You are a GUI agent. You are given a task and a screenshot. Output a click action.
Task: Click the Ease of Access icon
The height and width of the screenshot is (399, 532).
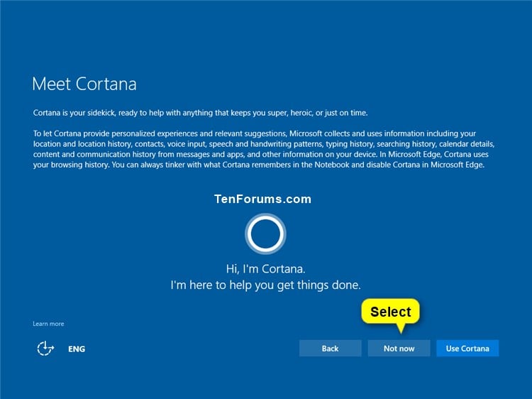click(x=45, y=349)
